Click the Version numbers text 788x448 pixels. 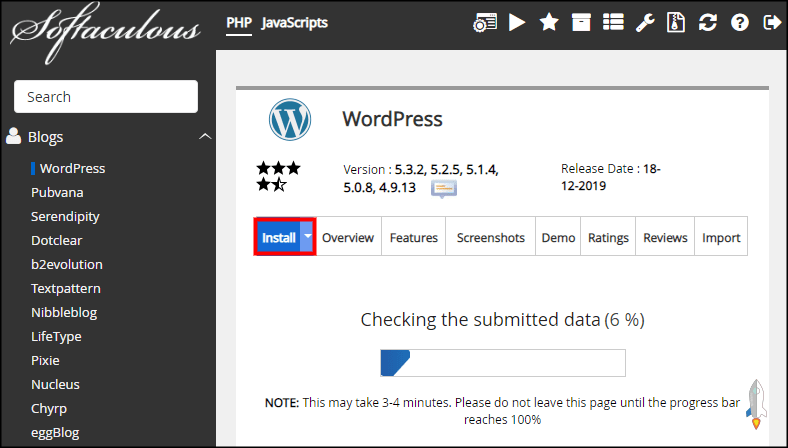(421, 178)
